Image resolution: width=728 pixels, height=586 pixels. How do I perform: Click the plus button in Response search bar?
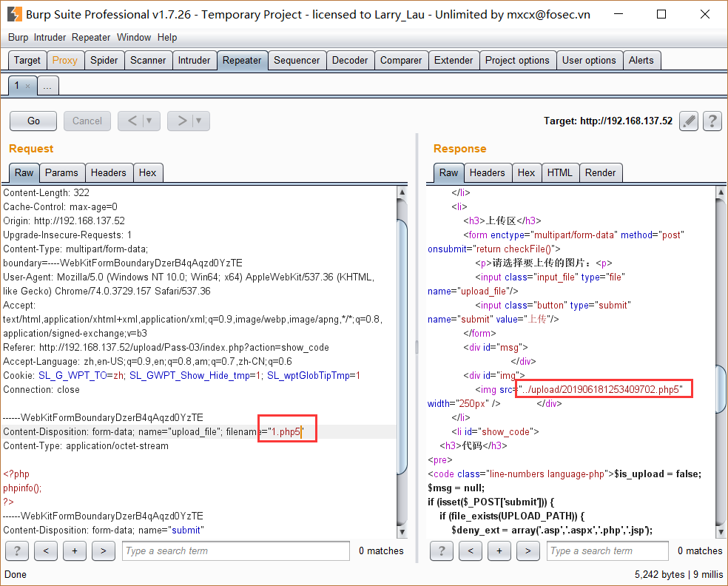pos(499,550)
